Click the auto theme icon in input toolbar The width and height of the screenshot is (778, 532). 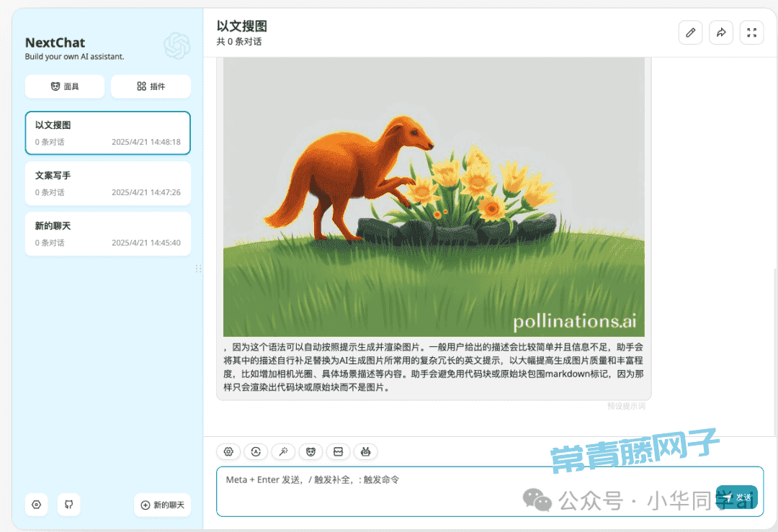pos(256,451)
